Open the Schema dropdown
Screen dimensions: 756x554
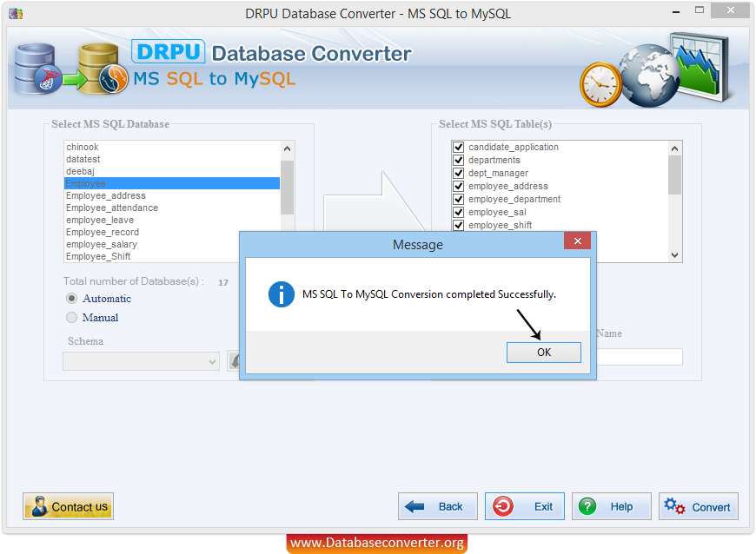[141, 361]
